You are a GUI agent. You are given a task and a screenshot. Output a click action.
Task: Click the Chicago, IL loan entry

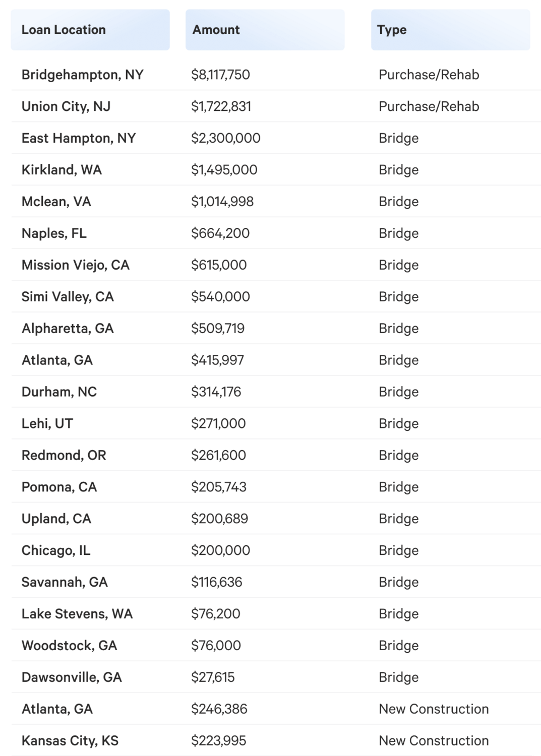(56, 550)
